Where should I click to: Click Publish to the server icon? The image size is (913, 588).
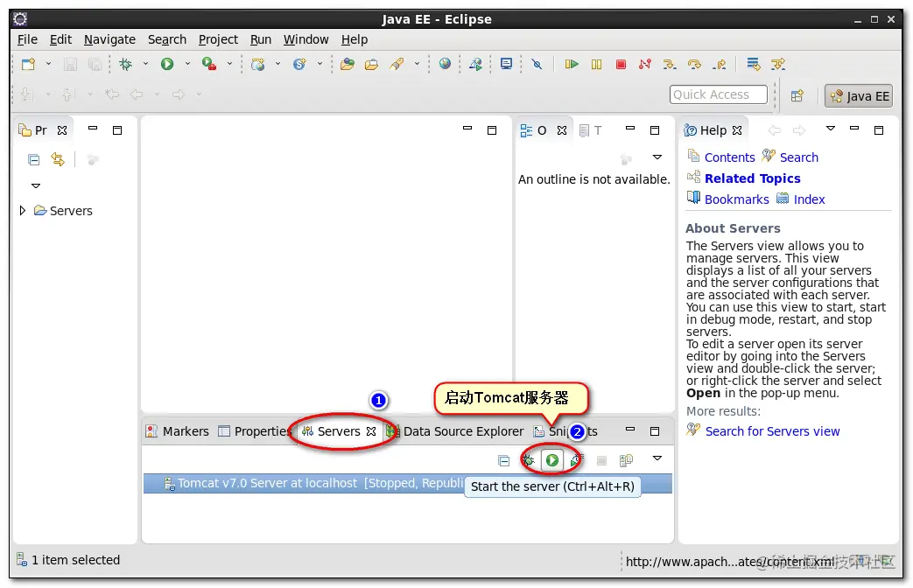626,460
